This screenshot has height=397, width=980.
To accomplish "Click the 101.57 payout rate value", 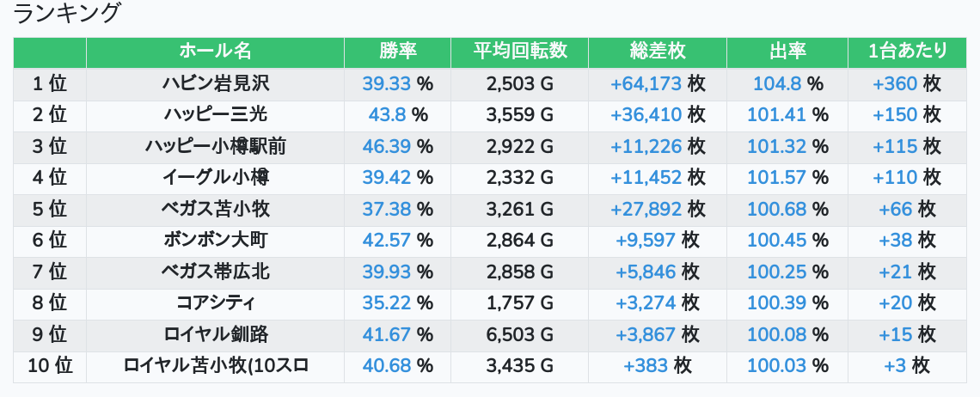I will click(x=776, y=177).
